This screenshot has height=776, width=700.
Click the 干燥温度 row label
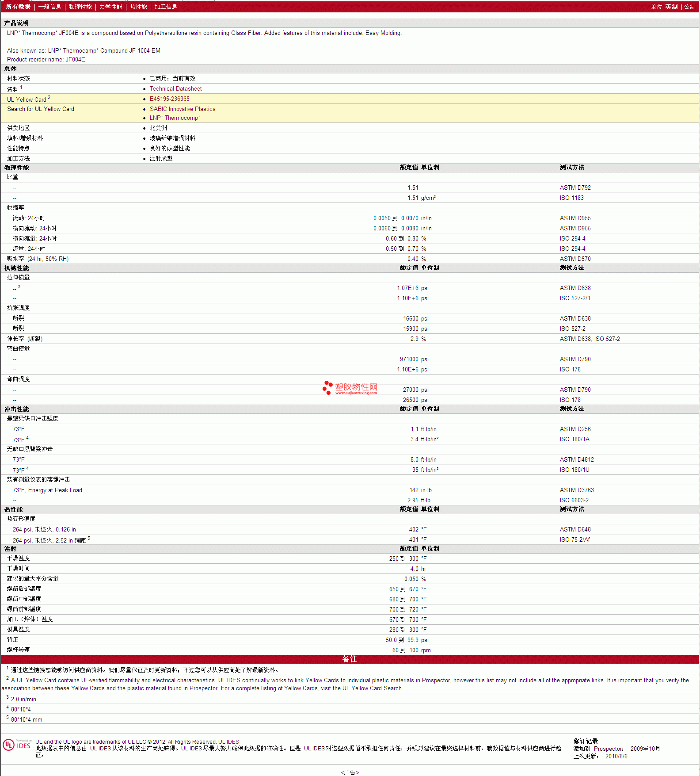18,558
